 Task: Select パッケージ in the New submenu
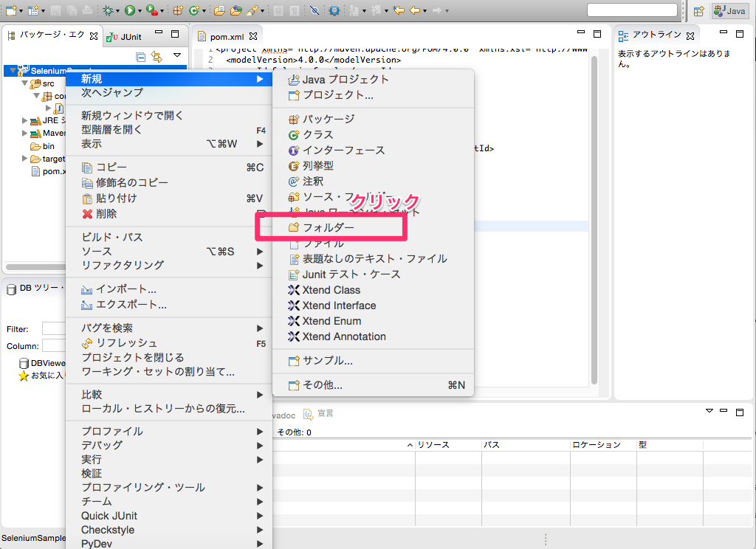tap(373, 119)
